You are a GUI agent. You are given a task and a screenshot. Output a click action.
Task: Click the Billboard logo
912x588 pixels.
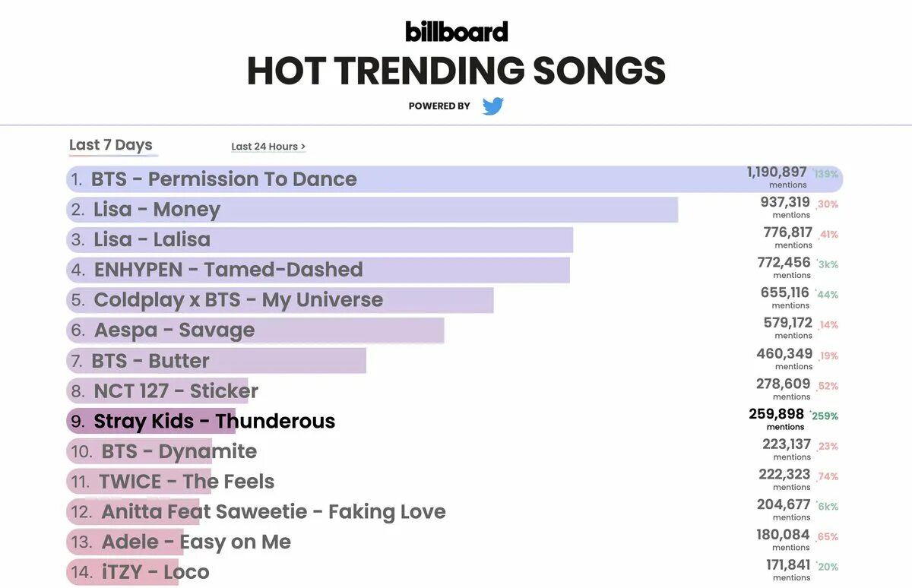(456, 31)
